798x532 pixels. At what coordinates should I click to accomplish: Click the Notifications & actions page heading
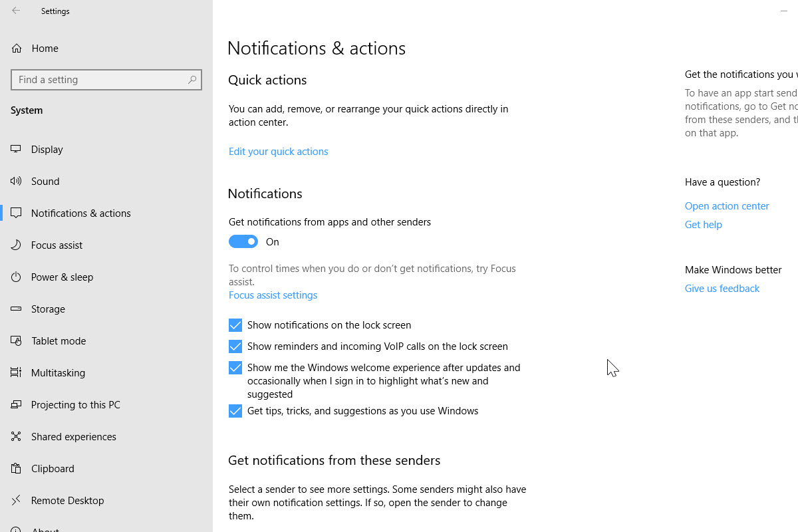(317, 48)
